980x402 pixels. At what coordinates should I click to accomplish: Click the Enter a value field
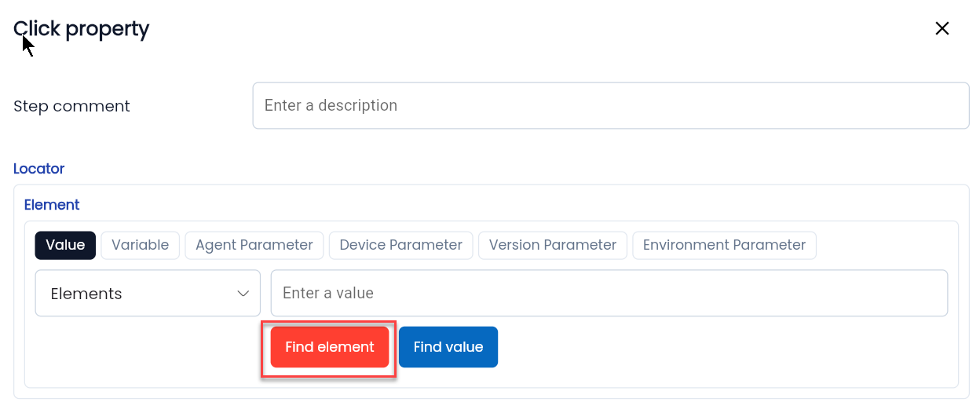click(x=609, y=294)
